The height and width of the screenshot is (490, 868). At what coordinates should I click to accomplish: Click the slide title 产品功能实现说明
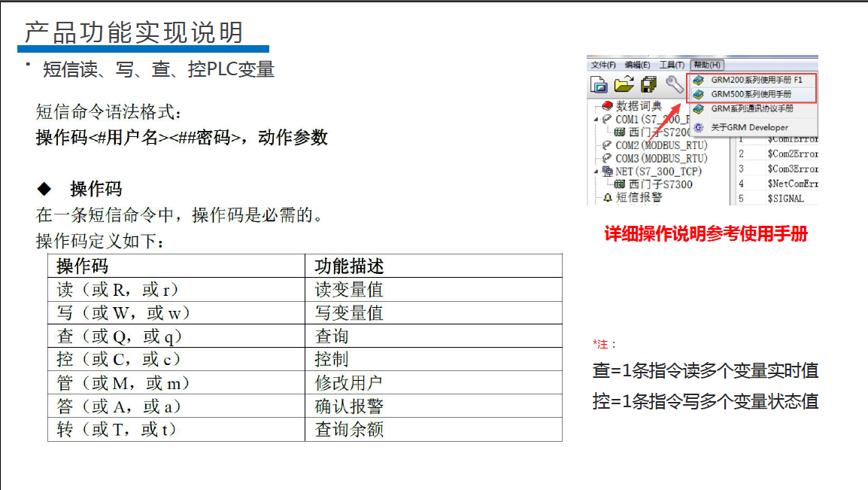pyautogui.click(x=134, y=32)
